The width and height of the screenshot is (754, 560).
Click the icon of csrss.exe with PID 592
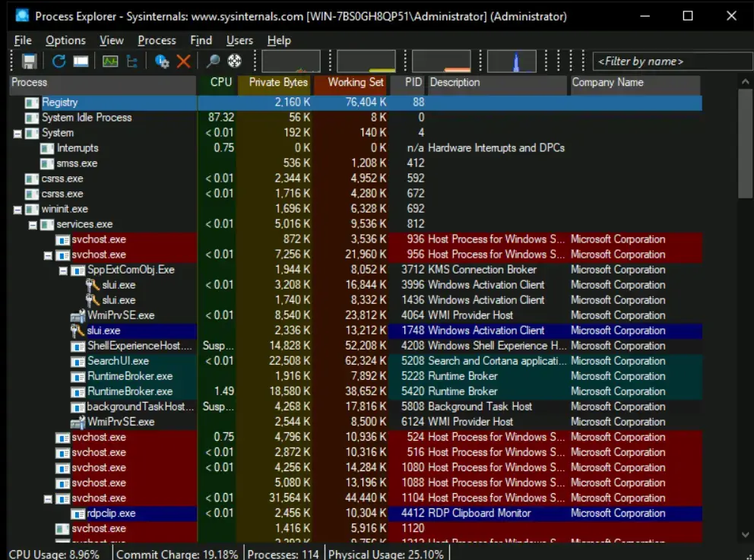32,179
